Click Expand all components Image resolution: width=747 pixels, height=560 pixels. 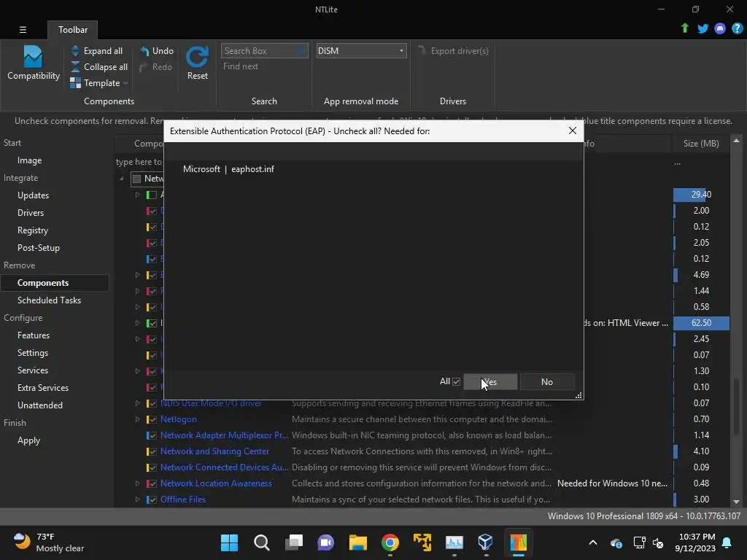pyautogui.click(x=97, y=51)
